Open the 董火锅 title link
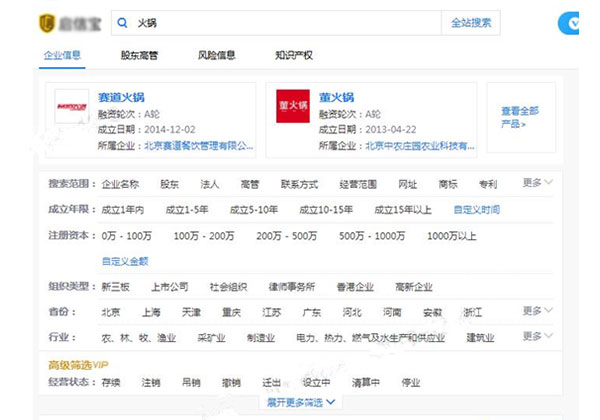The width and height of the screenshot is (600, 420). 337,97
